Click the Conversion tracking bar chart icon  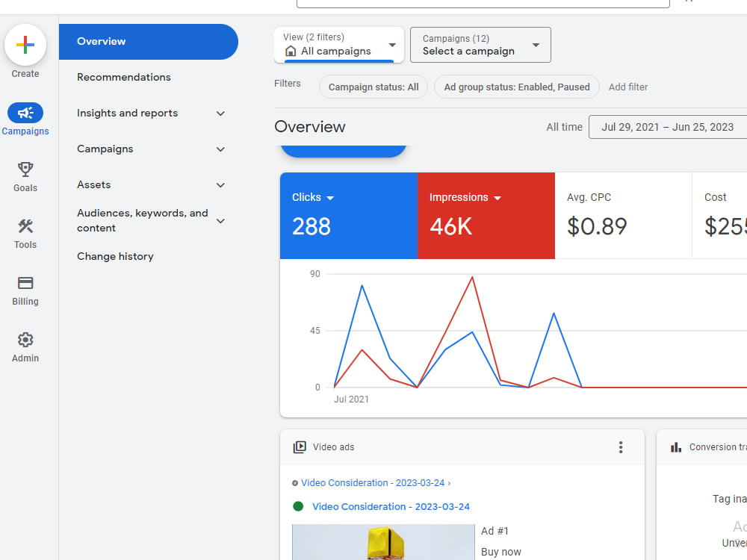675,447
